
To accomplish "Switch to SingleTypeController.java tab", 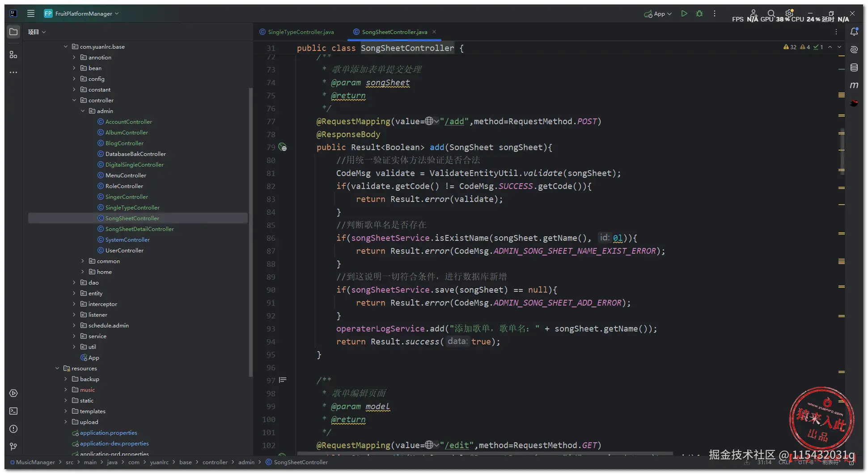I will 297,32.
